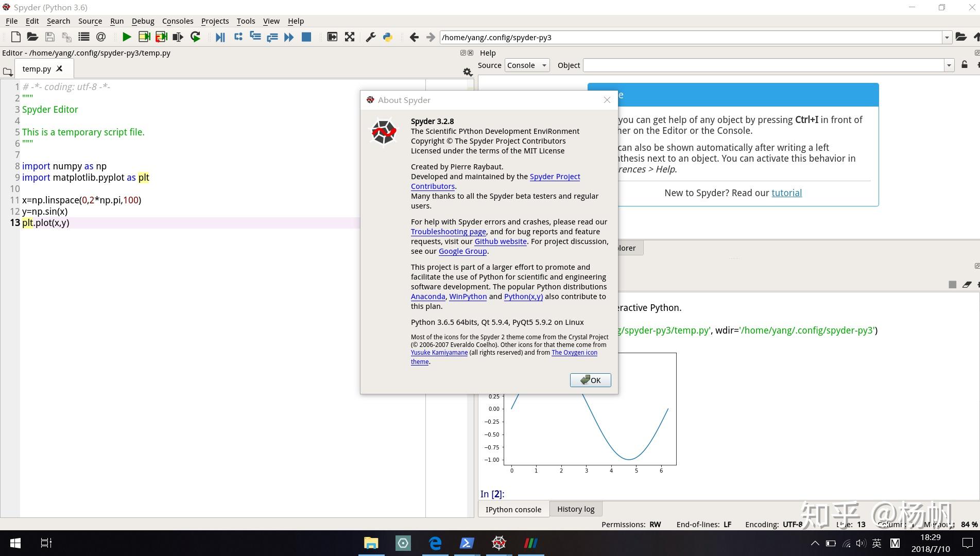Close the temp.py tab

click(59, 68)
